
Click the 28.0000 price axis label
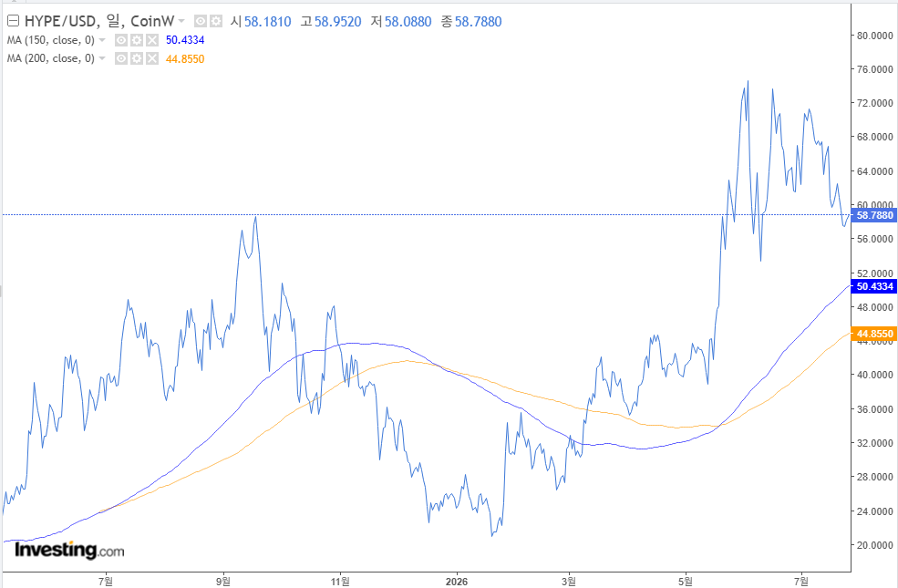(874, 477)
